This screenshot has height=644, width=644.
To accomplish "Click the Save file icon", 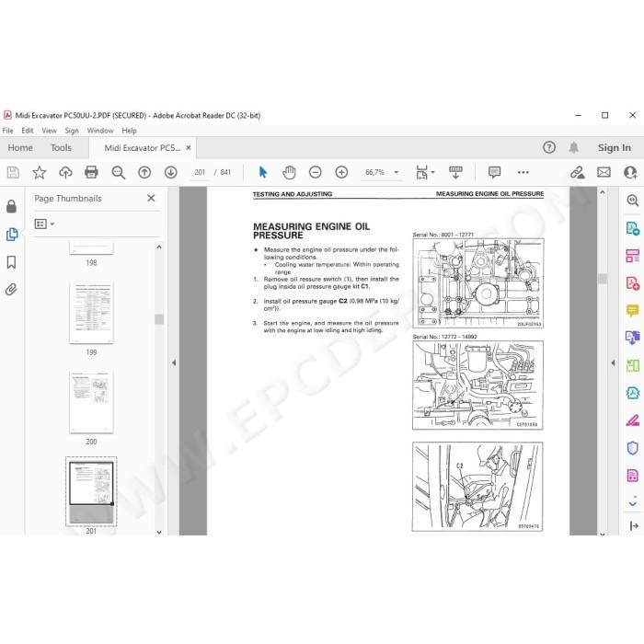I will pyautogui.click(x=13, y=173).
